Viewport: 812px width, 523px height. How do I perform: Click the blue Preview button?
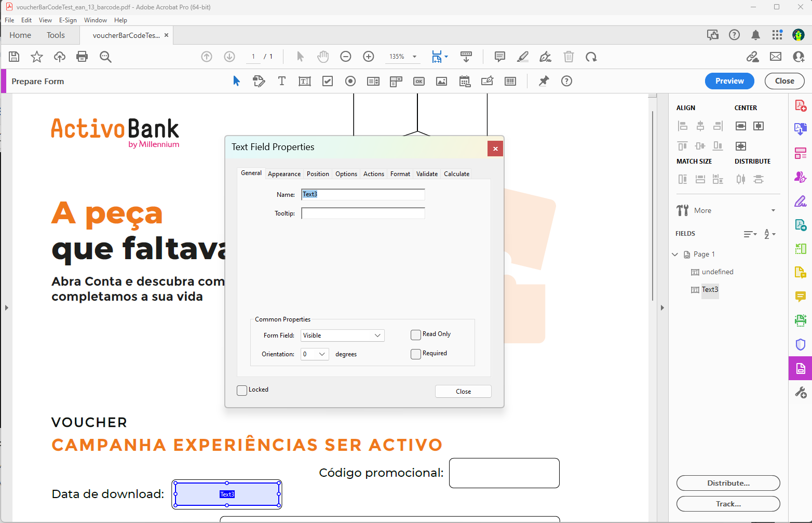pyautogui.click(x=729, y=81)
